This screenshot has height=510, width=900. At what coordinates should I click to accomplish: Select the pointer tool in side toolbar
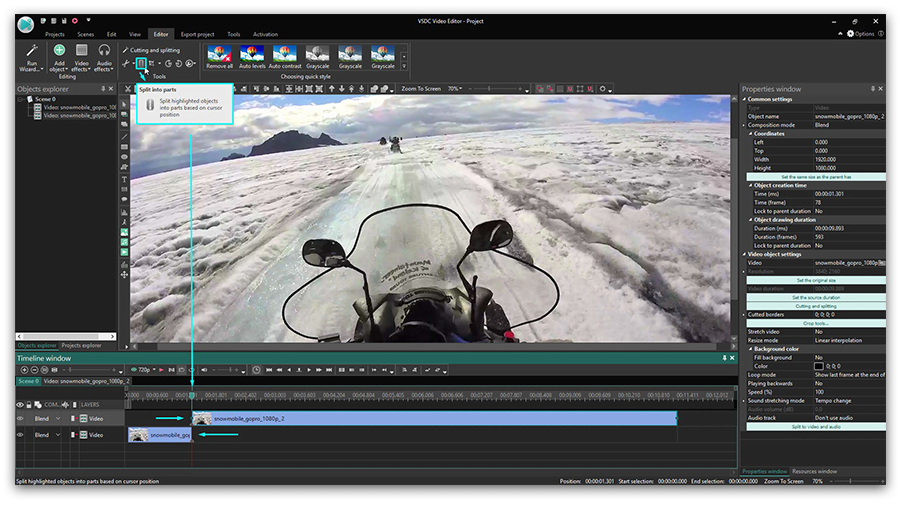pos(124,104)
